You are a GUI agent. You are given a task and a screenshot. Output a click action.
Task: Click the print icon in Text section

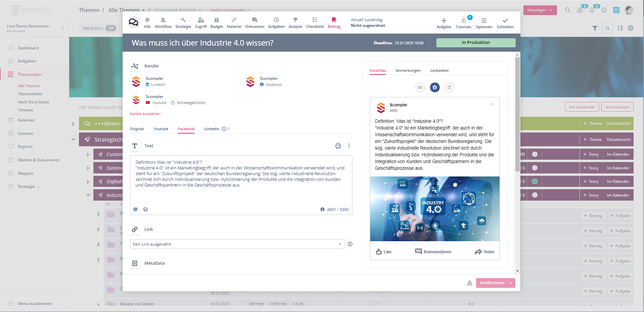(338, 146)
